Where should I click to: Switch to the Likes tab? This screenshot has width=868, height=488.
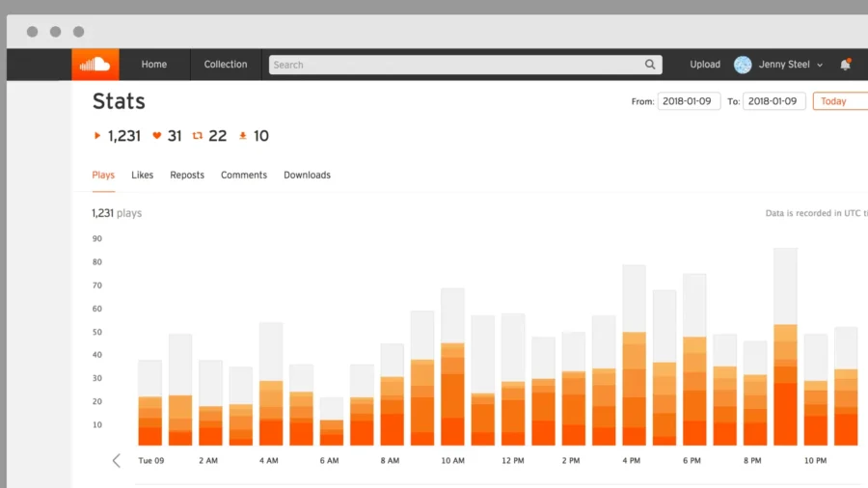click(143, 176)
